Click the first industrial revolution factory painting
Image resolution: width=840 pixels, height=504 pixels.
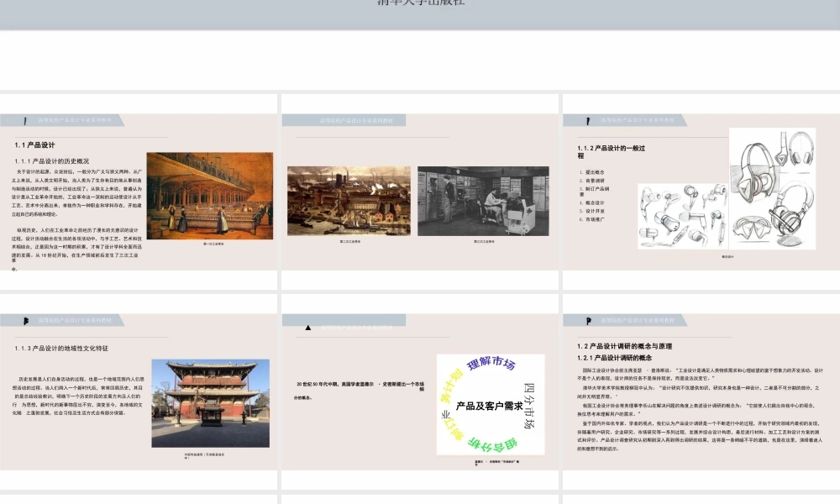click(210, 196)
